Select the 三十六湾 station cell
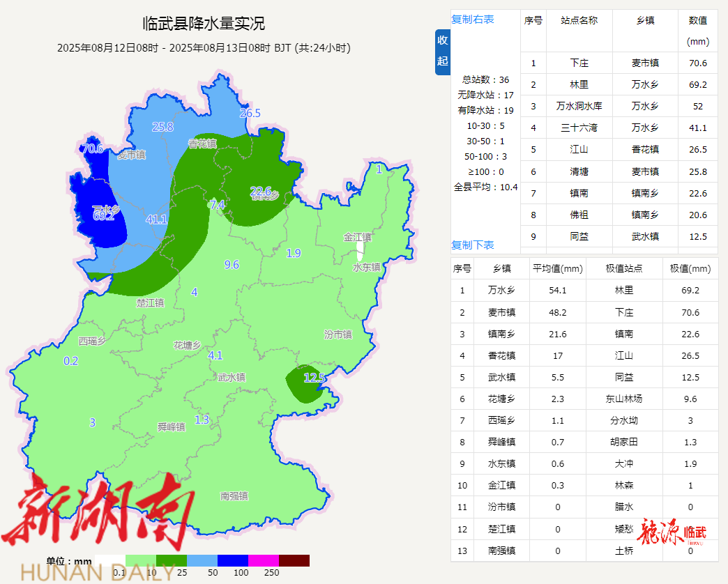Image resolution: width=728 pixels, height=584 pixels. click(579, 128)
